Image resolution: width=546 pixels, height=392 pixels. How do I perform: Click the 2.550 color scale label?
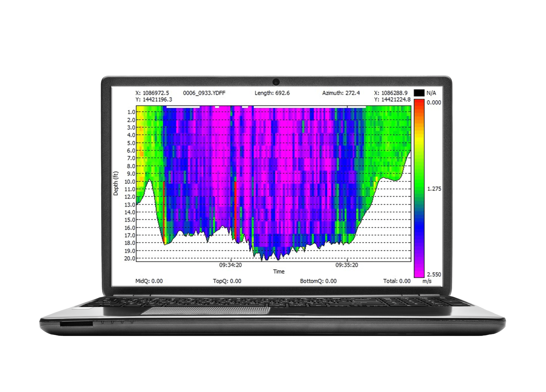pos(434,274)
